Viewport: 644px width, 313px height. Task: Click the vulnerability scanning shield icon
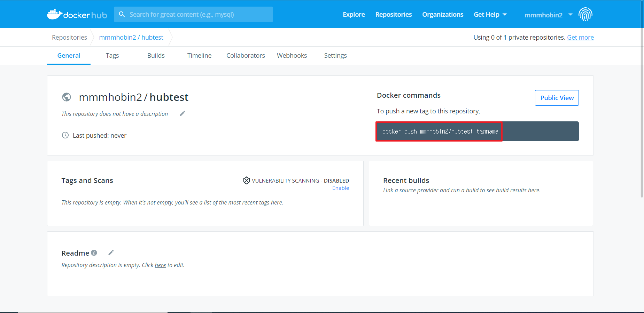[246, 180]
